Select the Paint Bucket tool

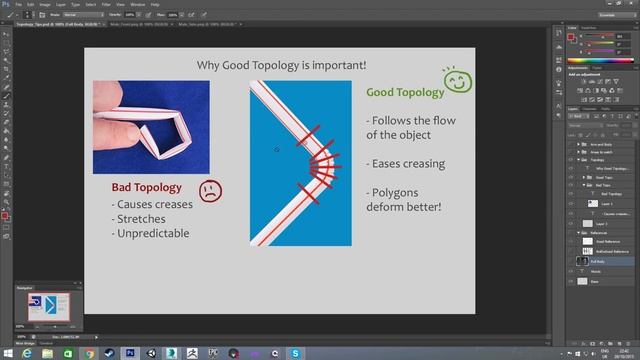pyautogui.click(x=6, y=131)
